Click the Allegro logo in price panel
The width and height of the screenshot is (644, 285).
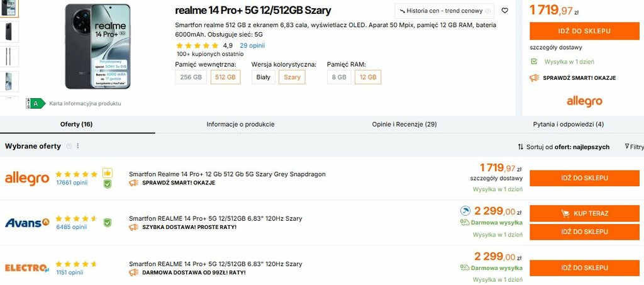(584, 101)
